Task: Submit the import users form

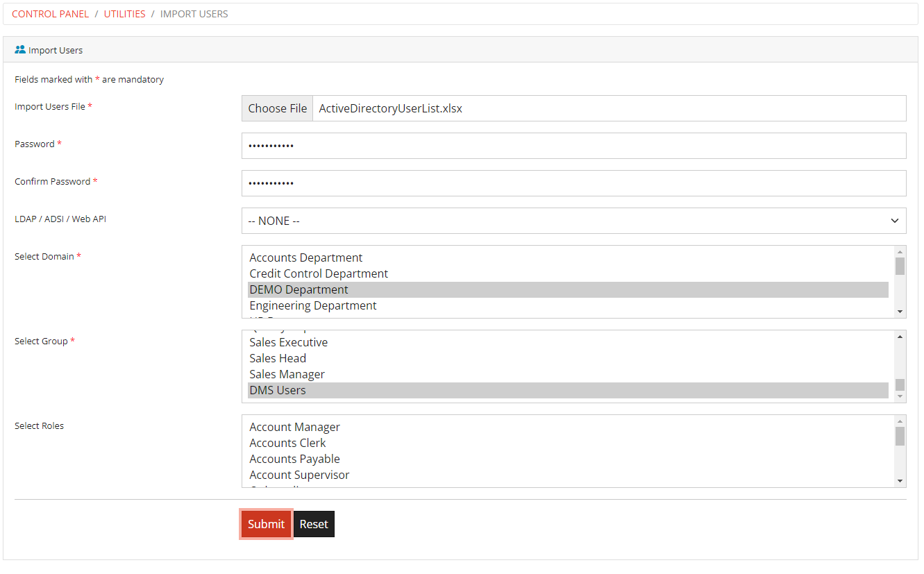Action: pos(266,524)
